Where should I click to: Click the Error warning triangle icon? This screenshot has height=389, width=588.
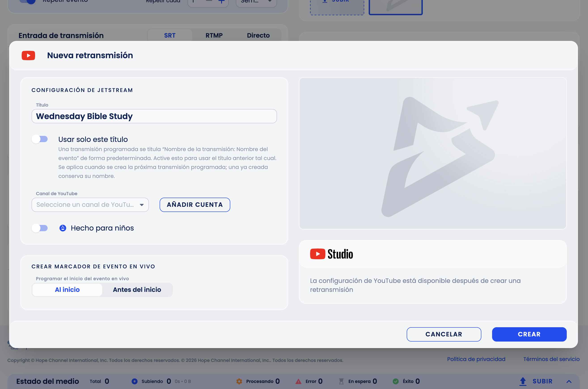point(298,381)
